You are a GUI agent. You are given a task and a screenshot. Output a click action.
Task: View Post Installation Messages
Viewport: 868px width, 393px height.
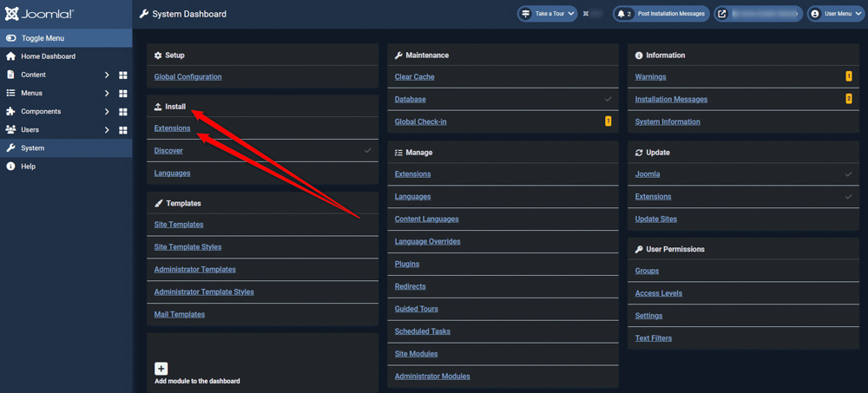pos(661,14)
